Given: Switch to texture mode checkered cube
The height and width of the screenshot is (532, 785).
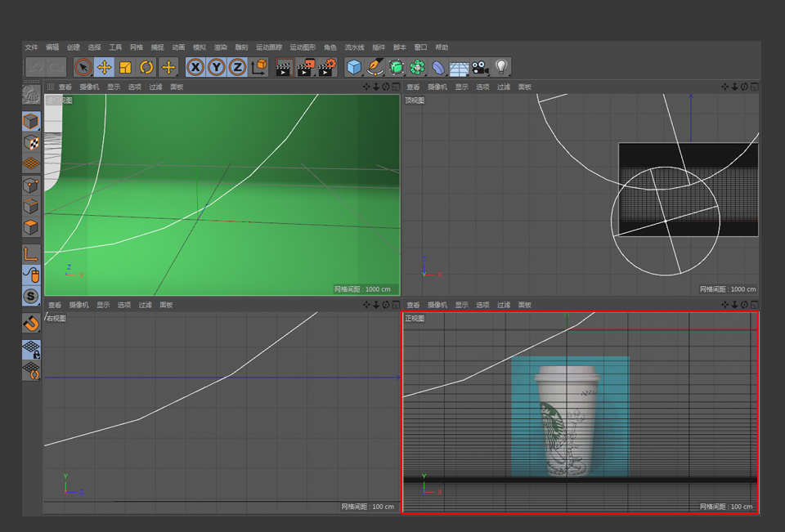Looking at the screenshot, I should (31, 143).
